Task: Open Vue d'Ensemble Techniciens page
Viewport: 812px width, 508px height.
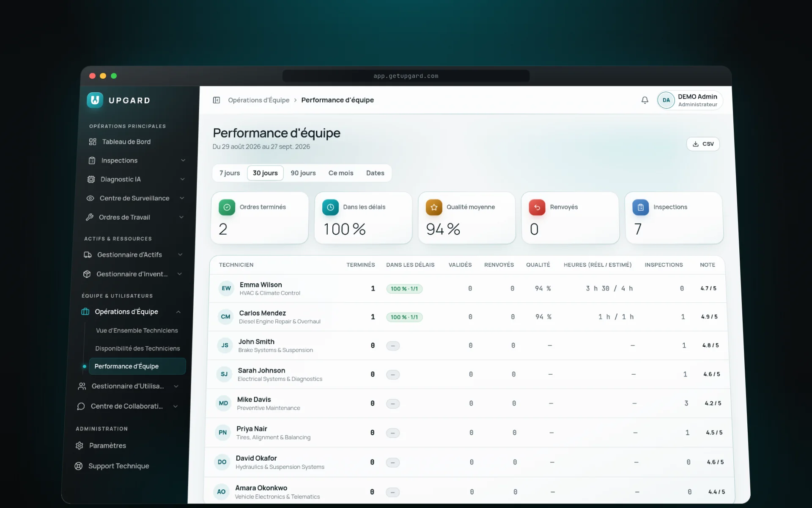Action: [137, 331]
